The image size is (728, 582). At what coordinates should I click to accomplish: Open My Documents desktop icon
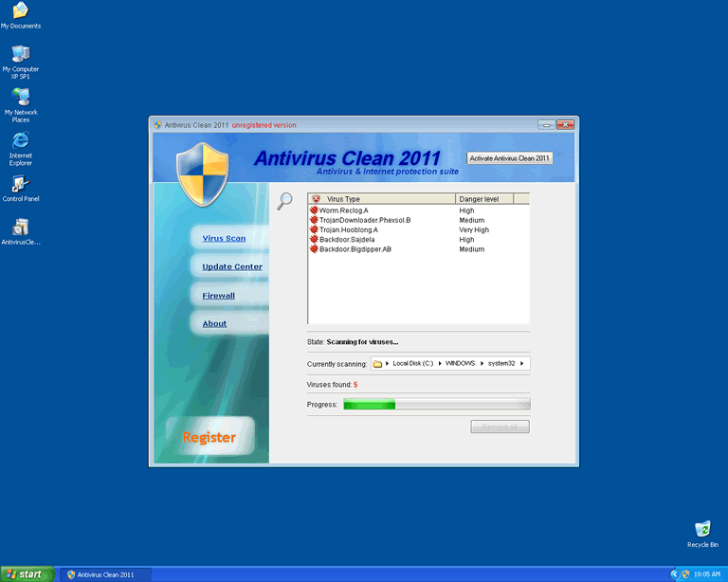coord(20,11)
